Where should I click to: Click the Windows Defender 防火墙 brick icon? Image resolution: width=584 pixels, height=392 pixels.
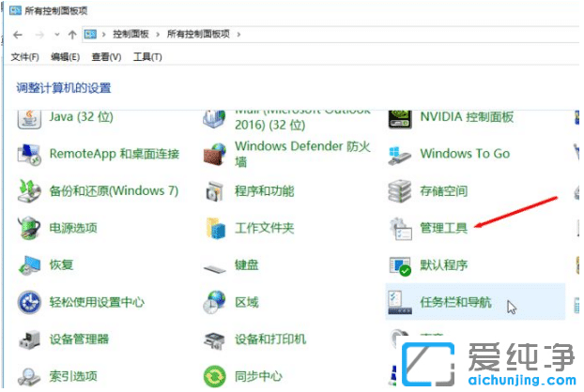pos(214,154)
